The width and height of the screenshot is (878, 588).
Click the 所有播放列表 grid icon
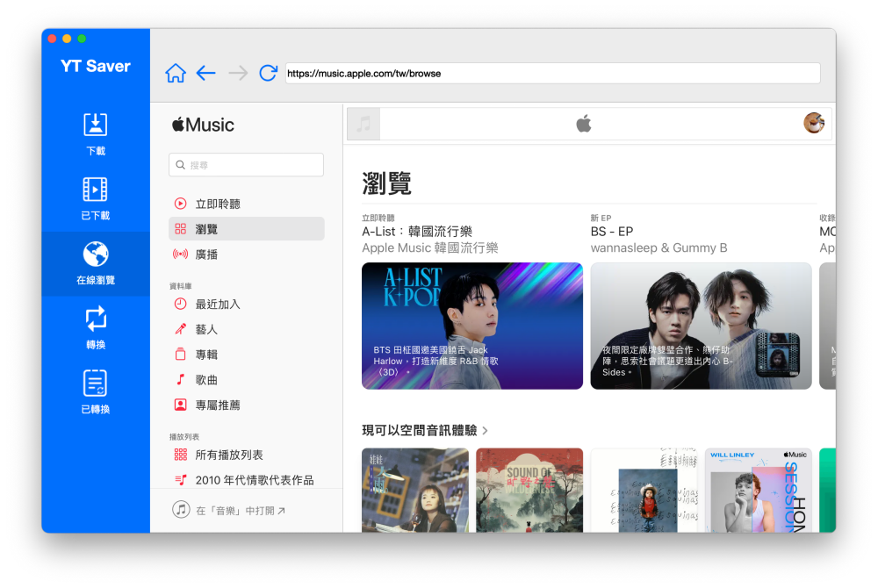180,455
